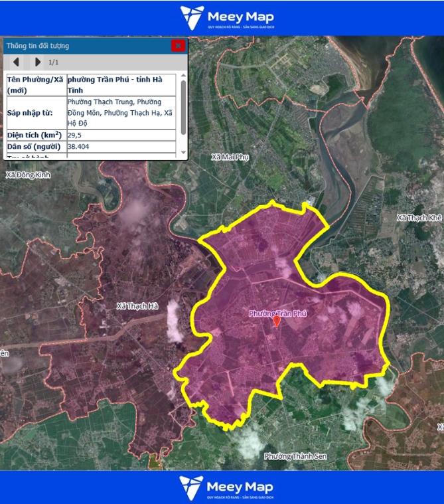Click the info panel vertical scrollbar thumb
Image resolution: width=444 pixels, height=504 pixels.
183,106
